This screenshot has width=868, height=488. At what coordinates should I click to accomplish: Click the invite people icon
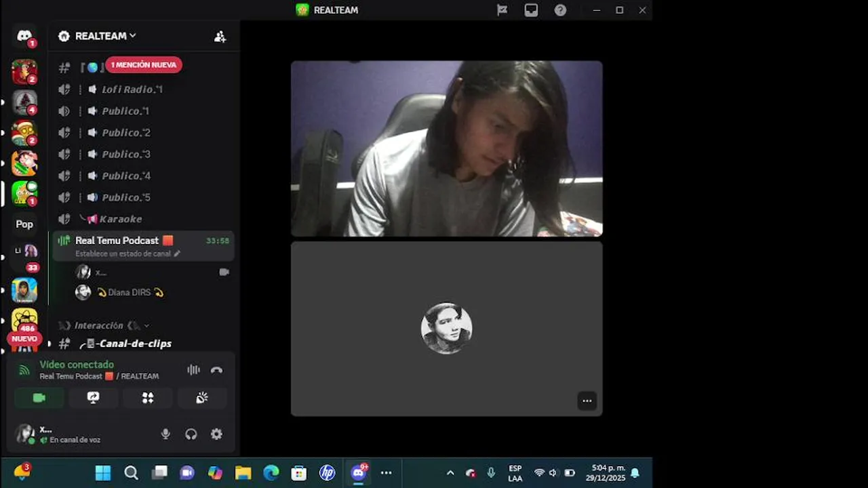coord(220,37)
